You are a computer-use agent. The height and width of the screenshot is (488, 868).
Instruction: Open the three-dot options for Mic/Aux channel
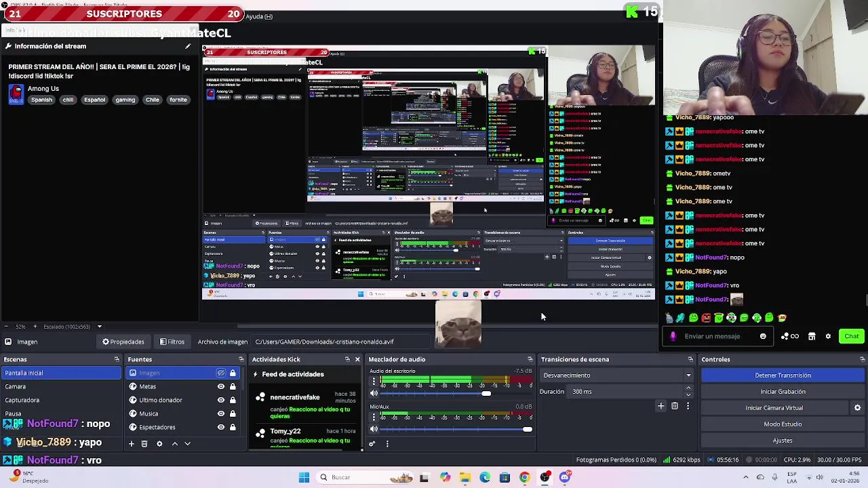pos(373,417)
